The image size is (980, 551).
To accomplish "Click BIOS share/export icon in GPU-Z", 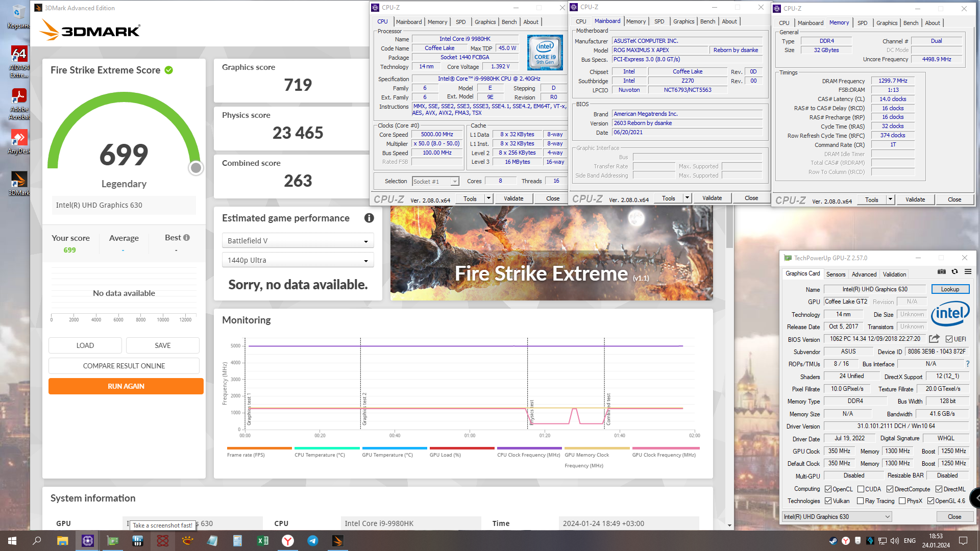I will [x=934, y=339].
